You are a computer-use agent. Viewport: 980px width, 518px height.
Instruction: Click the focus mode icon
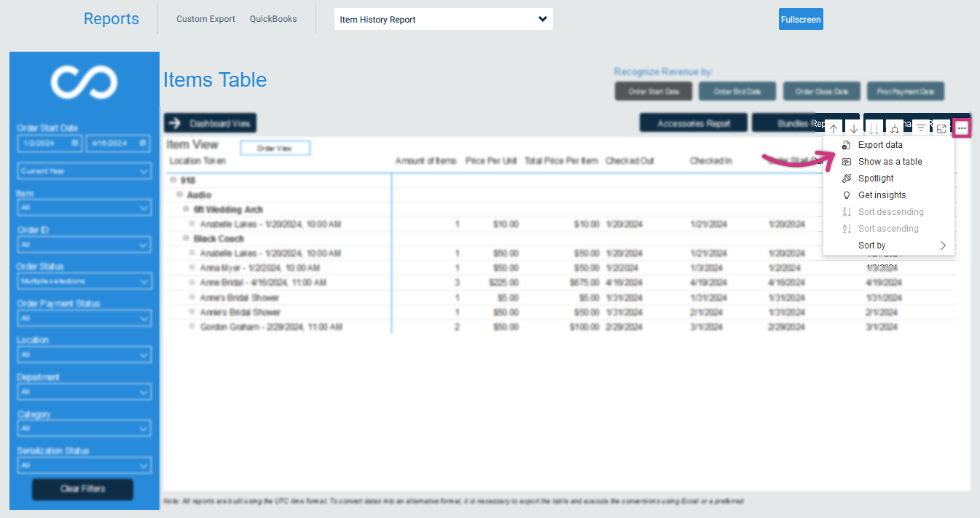click(x=941, y=127)
